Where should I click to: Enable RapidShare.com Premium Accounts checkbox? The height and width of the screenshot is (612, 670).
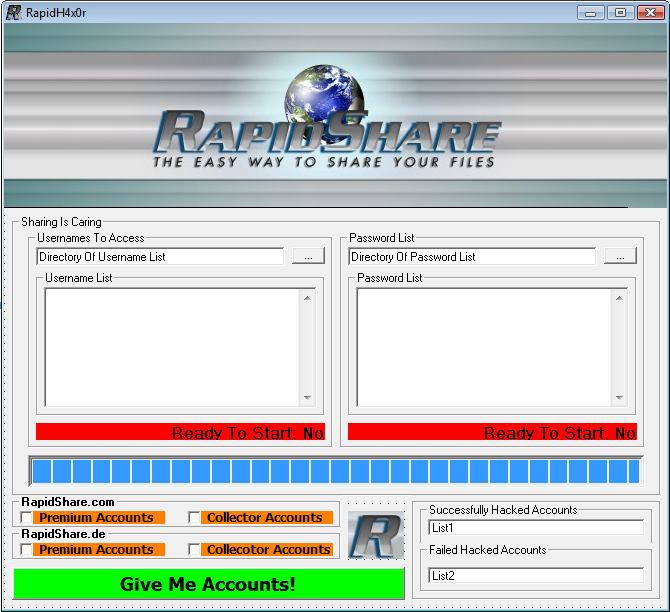tap(26, 518)
